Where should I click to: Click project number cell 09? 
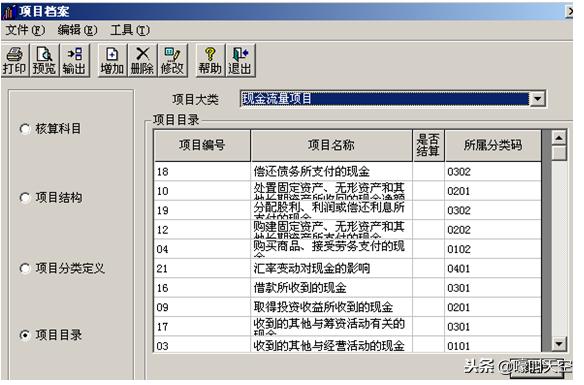point(202,307)
